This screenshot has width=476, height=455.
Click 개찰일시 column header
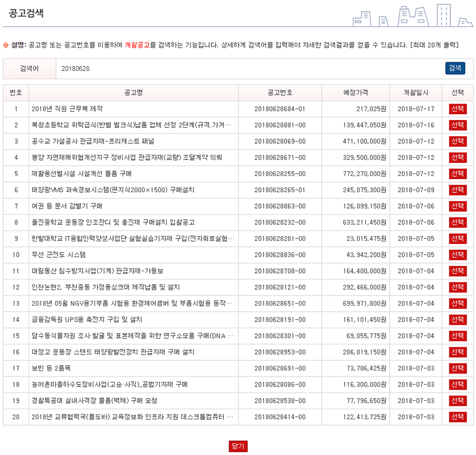coord(415,93)
